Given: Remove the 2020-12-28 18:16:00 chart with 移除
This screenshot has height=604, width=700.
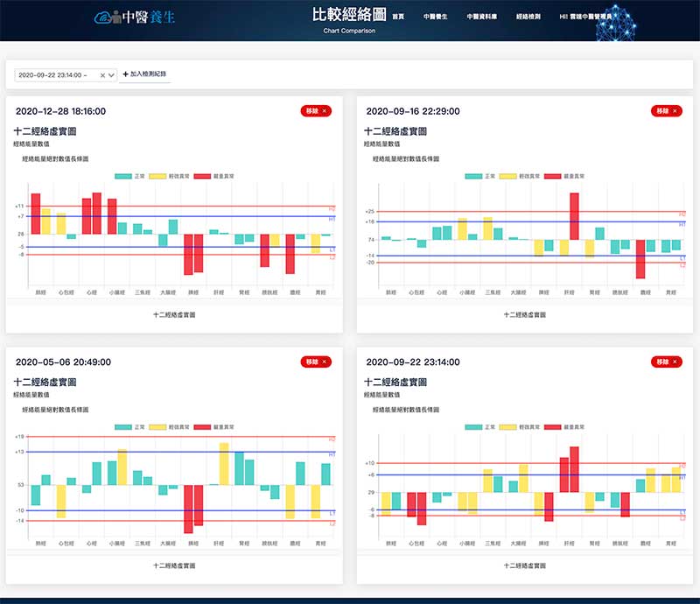Looking at the screenshot, I should (316, 111).
